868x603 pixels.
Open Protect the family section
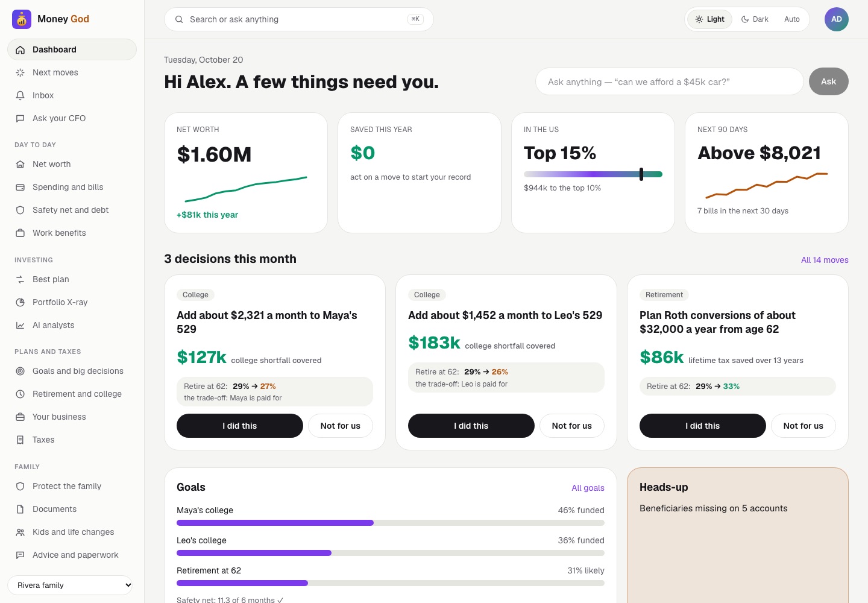pos(72,487)
